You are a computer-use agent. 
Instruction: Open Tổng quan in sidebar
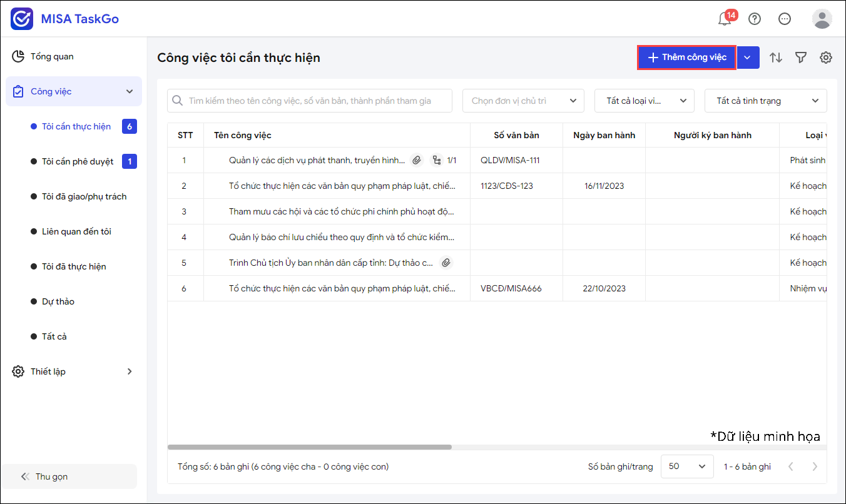74,56
